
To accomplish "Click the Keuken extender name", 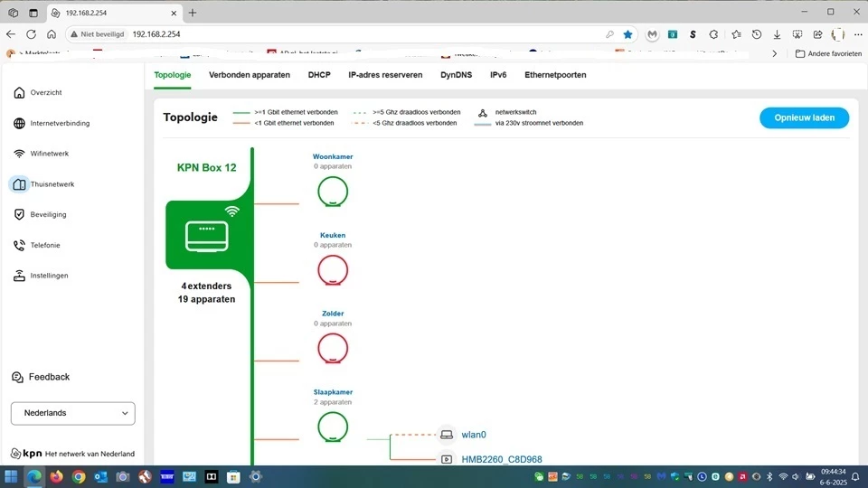I will coord(333,235).
